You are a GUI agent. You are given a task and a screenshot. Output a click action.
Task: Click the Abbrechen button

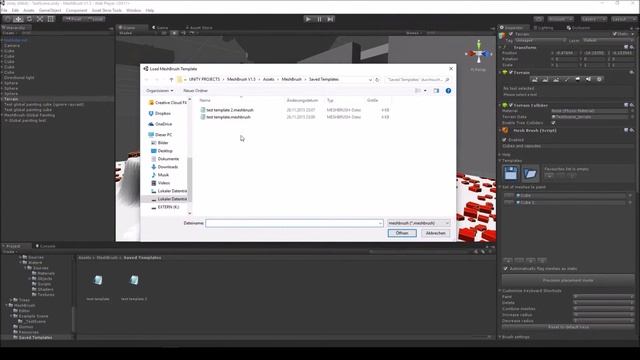436,233
